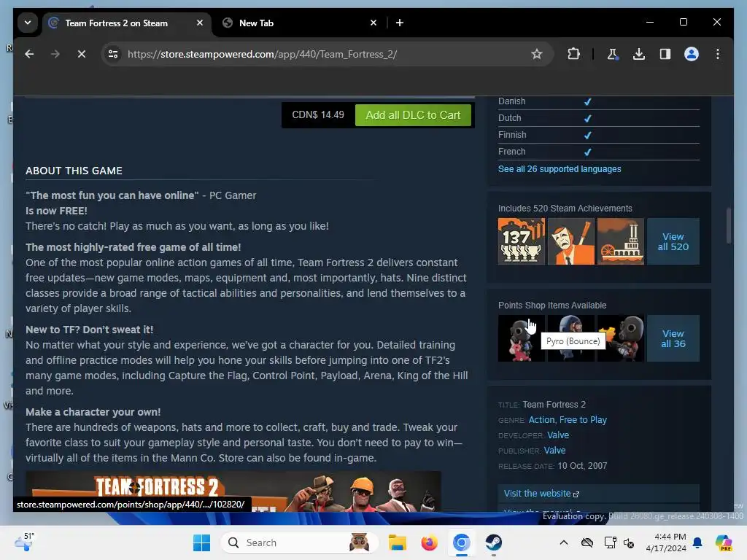This screenshot has width=747, height=560.
Task: Click the Valve publisher link
Action: click(x=554, y=451)
